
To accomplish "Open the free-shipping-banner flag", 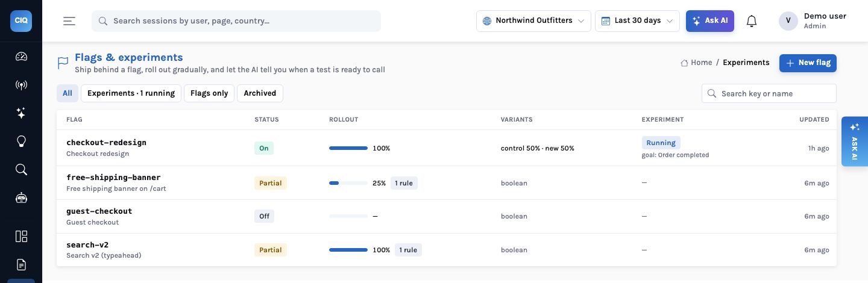I will (113, 178).
